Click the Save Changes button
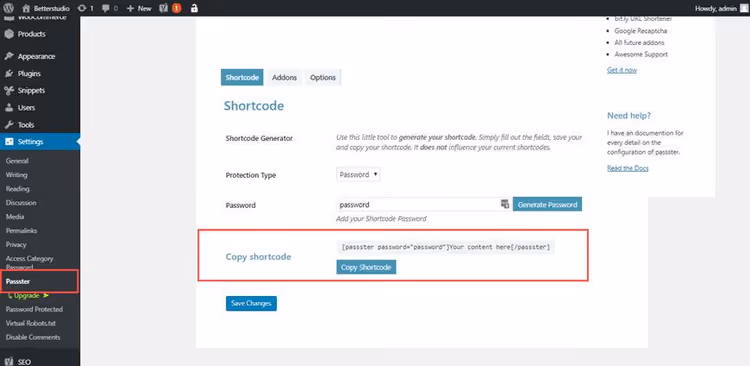Viewport: 750px width, 366px height. (x=251, y=303)
